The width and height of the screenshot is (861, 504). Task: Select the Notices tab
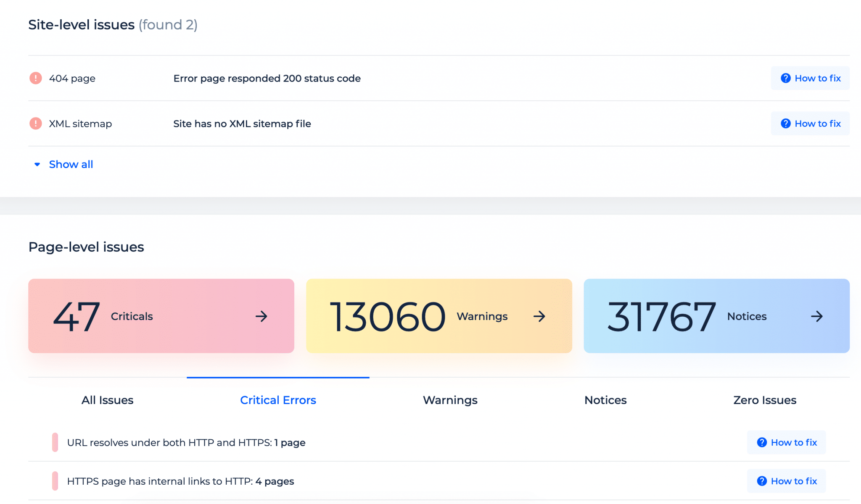(605, 400)
